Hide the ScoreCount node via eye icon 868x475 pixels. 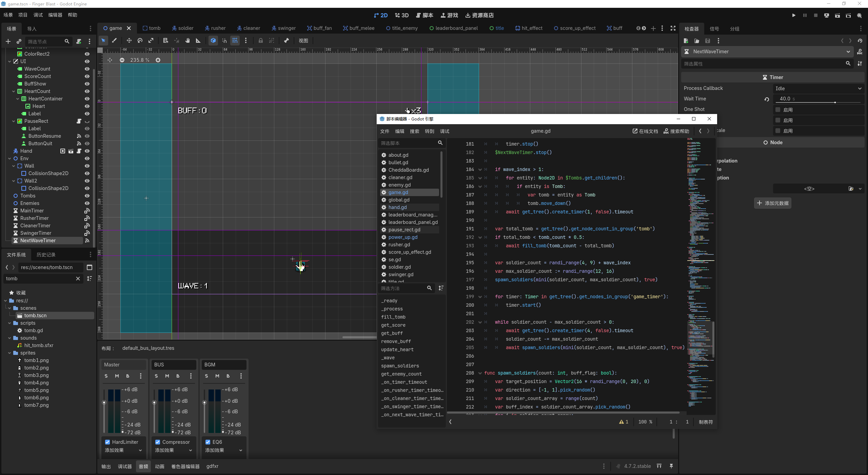(x=87, y=76)
